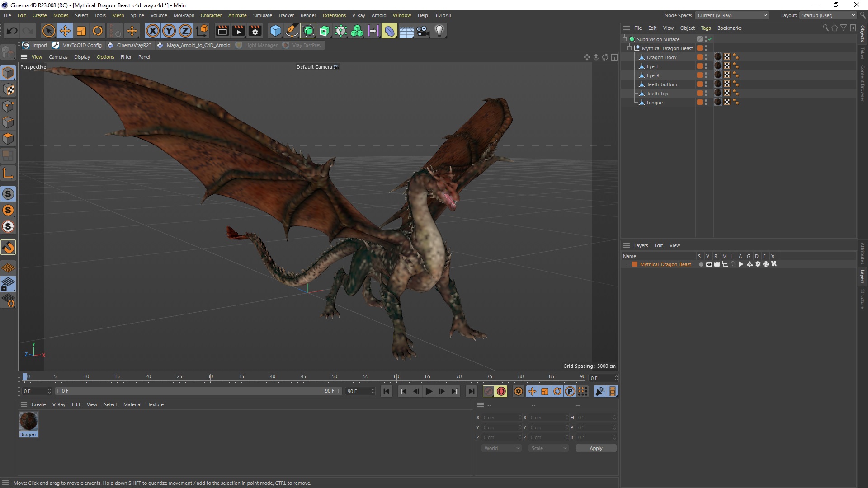Open the Object Manager hamburger menu

(627, 28)
